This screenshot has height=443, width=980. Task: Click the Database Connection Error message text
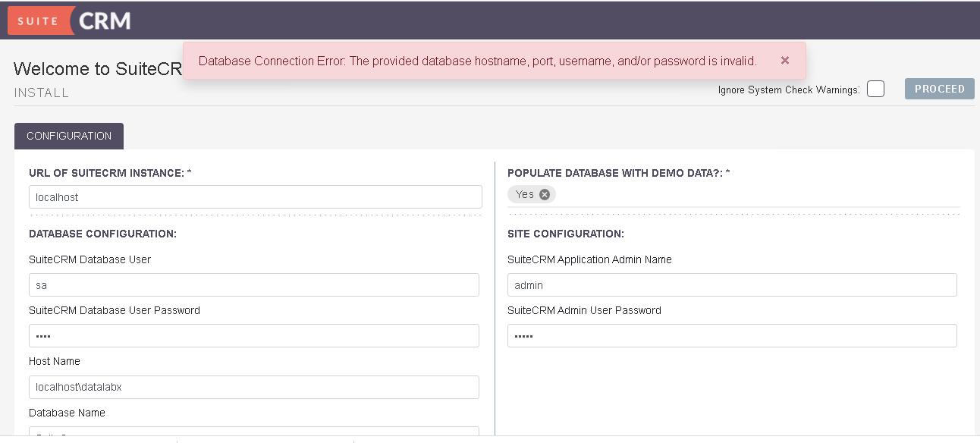point(478,61)
